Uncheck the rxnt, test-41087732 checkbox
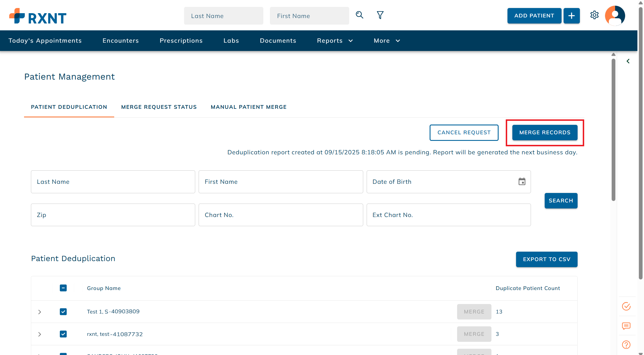Image resolution: width=644 pixels, height=355 pixels. (x=63, y=334)
